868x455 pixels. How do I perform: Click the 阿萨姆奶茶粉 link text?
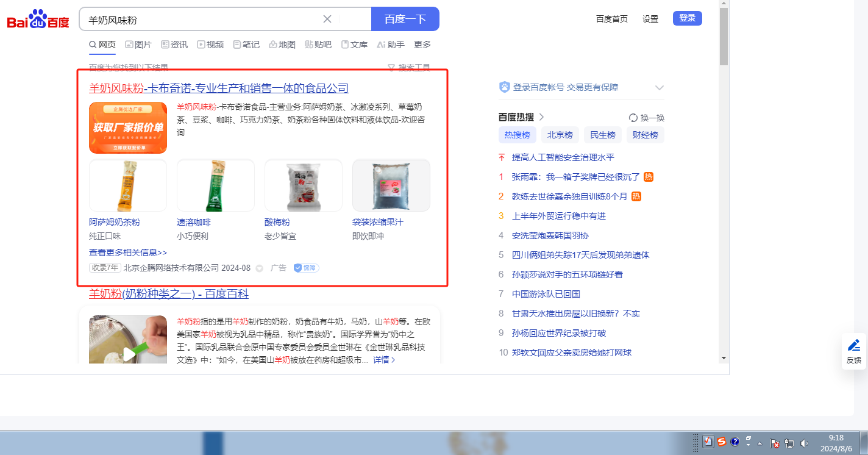tap(115, 222)
